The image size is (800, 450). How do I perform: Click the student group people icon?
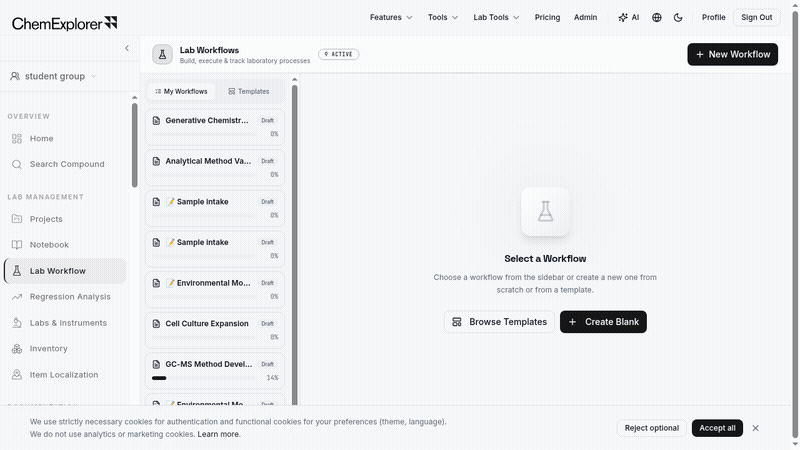[x=15, y=76]
